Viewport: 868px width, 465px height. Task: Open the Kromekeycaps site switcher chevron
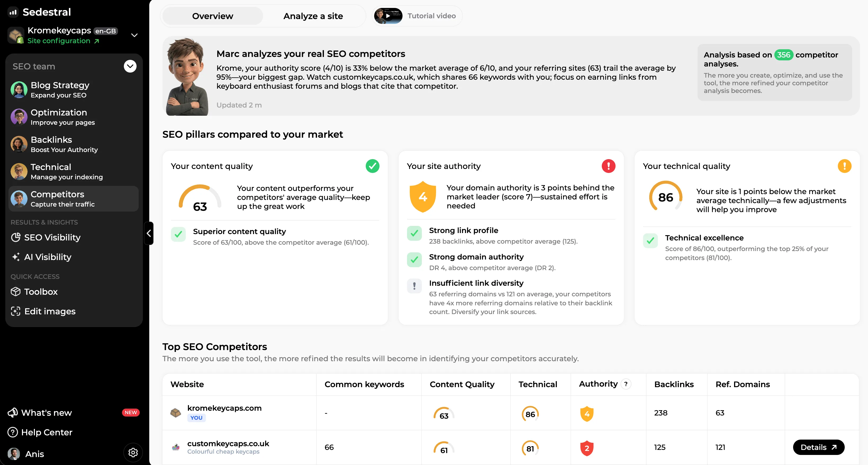point(134,35)
